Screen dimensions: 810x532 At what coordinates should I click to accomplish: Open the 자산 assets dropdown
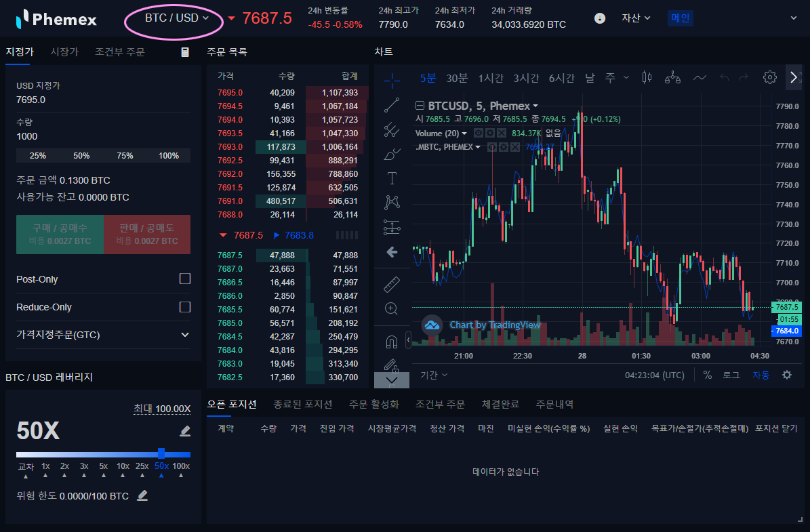636,18
